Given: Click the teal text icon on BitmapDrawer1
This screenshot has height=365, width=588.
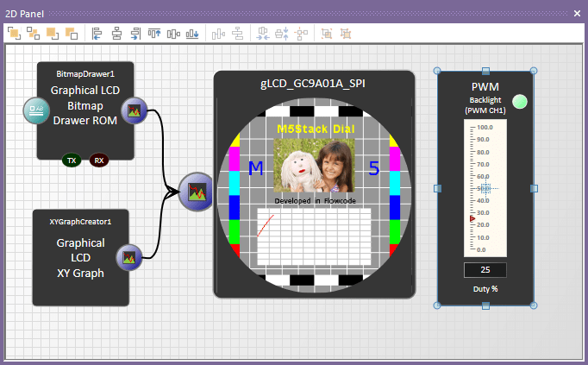Looking at the screenshot, I should pyautogui.click(x=36, y=110).
